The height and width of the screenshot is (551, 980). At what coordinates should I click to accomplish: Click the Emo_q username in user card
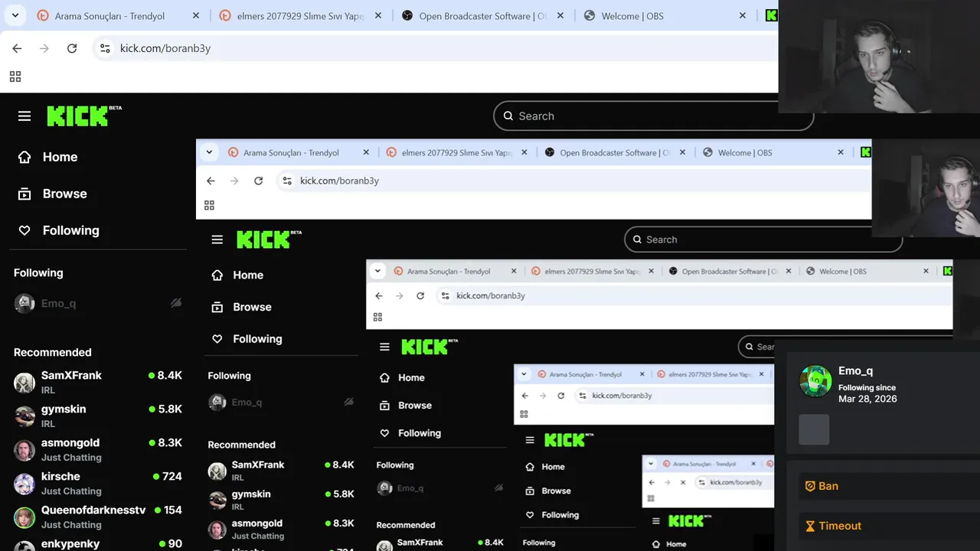click(855, 371)
